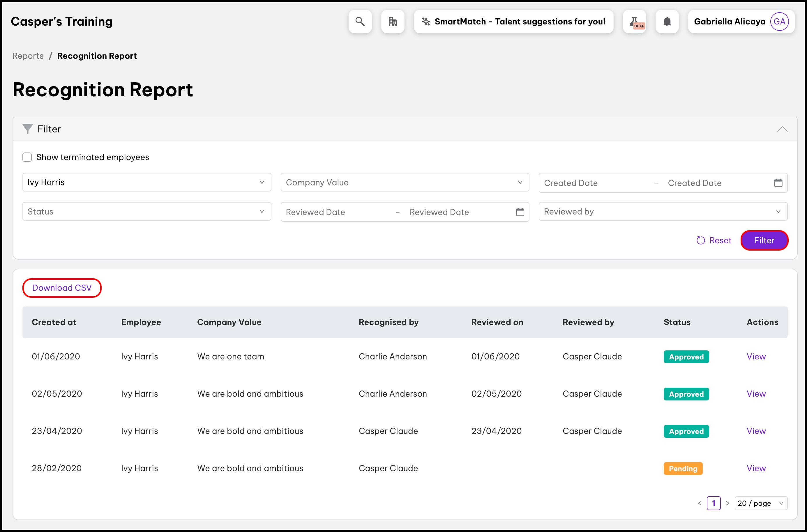Click the Reviewed Date calendar icon
Screen dimensions: 807x532
click(x=520, y=212)
